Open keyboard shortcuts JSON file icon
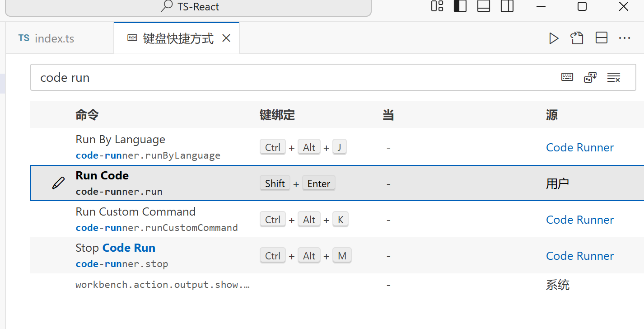 point(577,38)
